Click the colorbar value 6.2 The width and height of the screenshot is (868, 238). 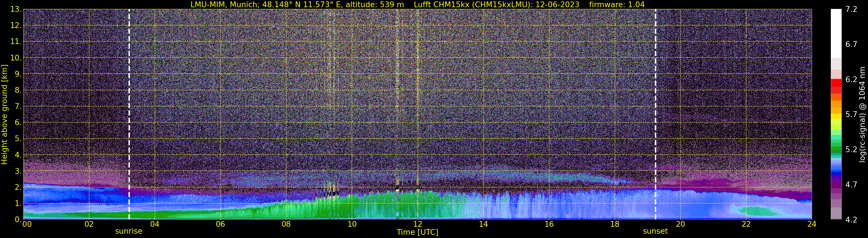click(x=851, y=79)
